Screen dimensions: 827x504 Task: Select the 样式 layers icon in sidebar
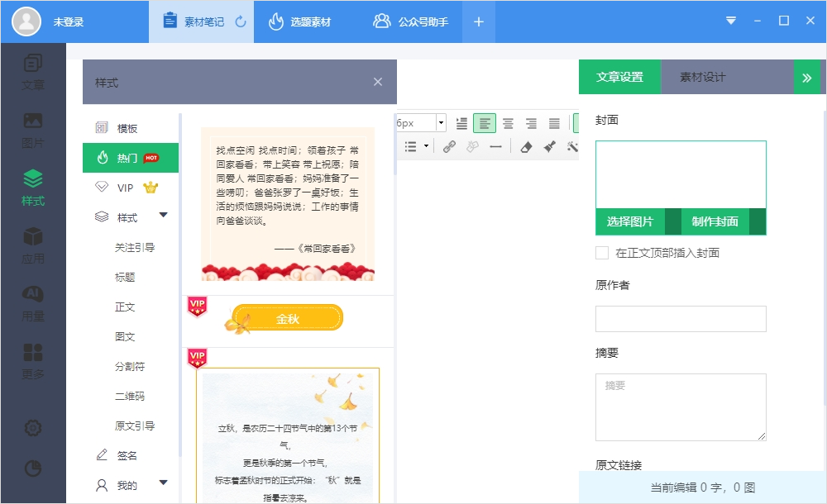(33, 179)
